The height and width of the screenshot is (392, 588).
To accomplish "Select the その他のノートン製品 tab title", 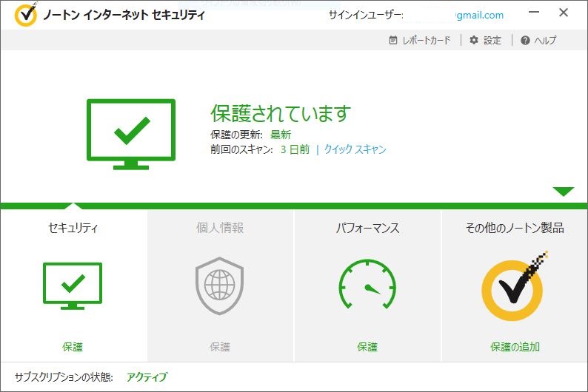I will (515, 228).
